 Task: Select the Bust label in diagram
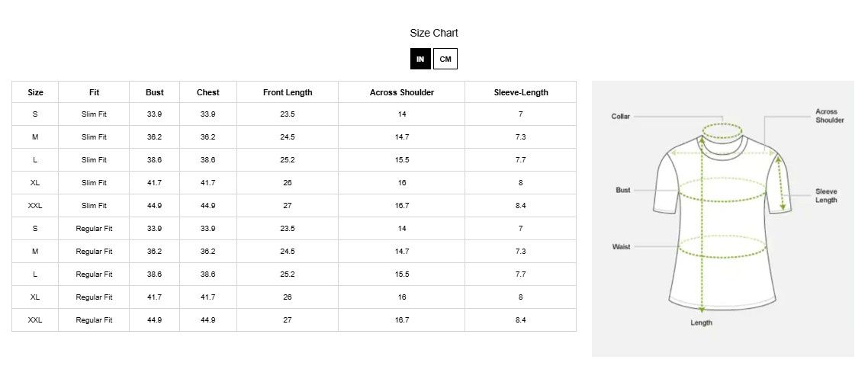[x=622, y=190]
